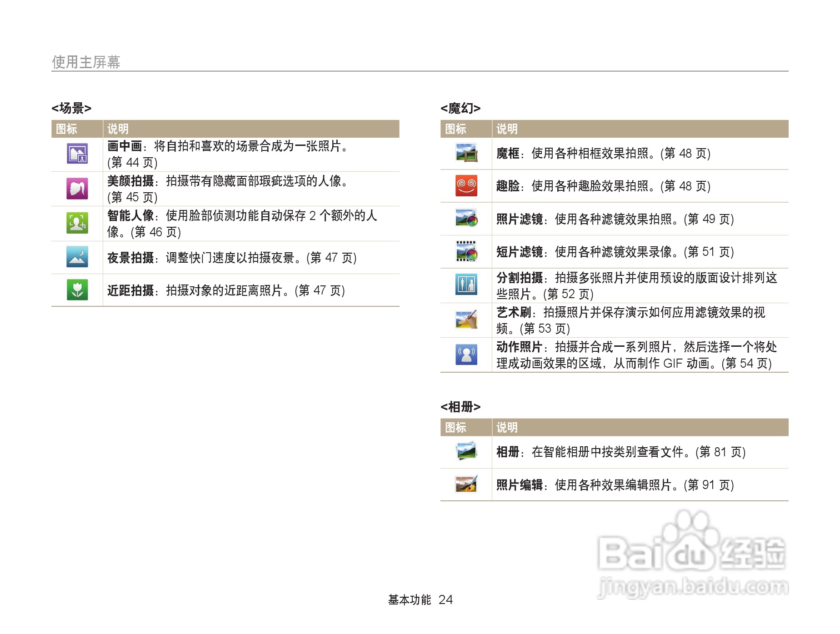Click the 相册 (Album) icon
The image size is (840, 634).
click(x=465, y=452)
